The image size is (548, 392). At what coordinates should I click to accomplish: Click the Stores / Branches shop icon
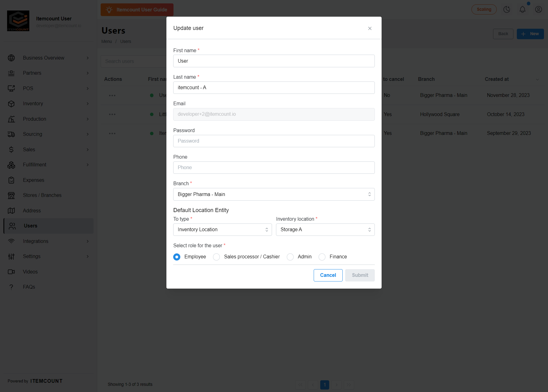[11, 195]
